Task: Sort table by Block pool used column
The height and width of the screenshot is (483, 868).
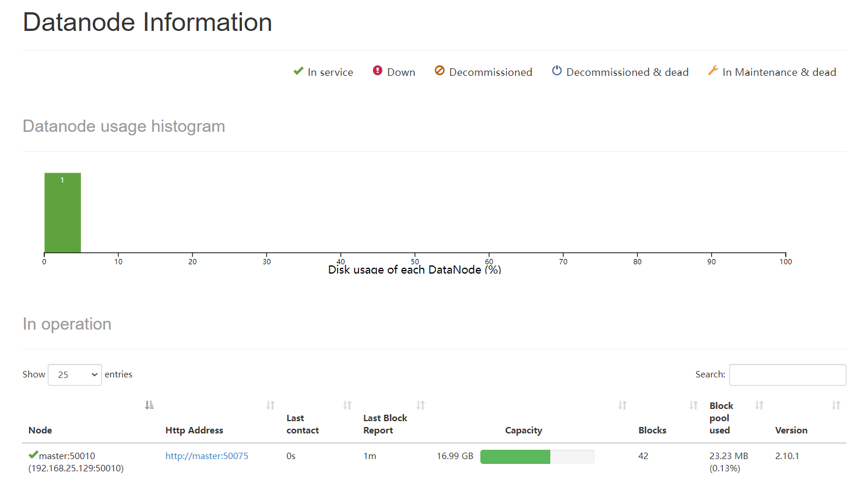Action: [x=759, y=405]
